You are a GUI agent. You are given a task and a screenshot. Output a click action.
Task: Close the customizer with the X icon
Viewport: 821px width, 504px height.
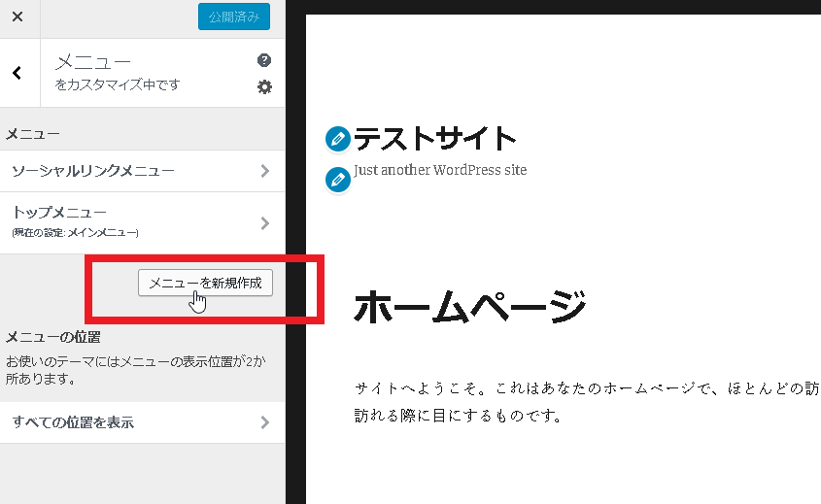coord(17,17)
